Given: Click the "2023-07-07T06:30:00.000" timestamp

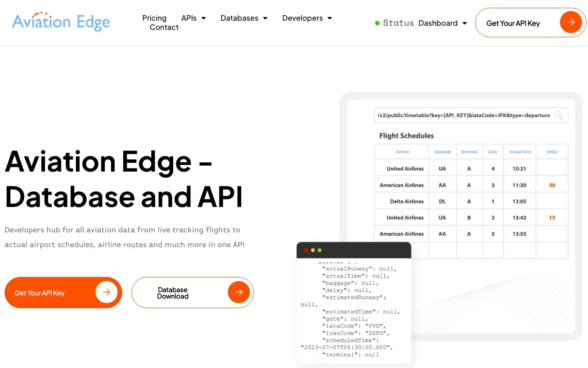Looking at the screenshot, I should coord(347,347).
